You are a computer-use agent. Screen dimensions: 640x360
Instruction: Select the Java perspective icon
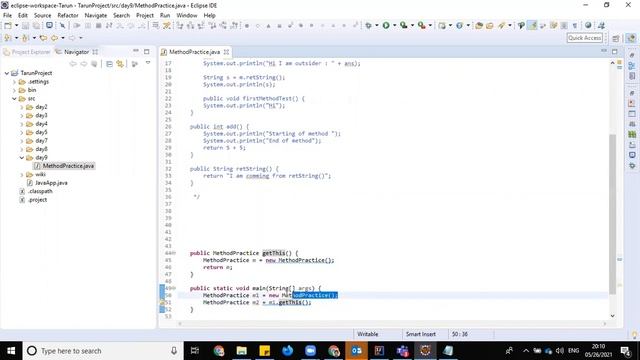[631, 38]
